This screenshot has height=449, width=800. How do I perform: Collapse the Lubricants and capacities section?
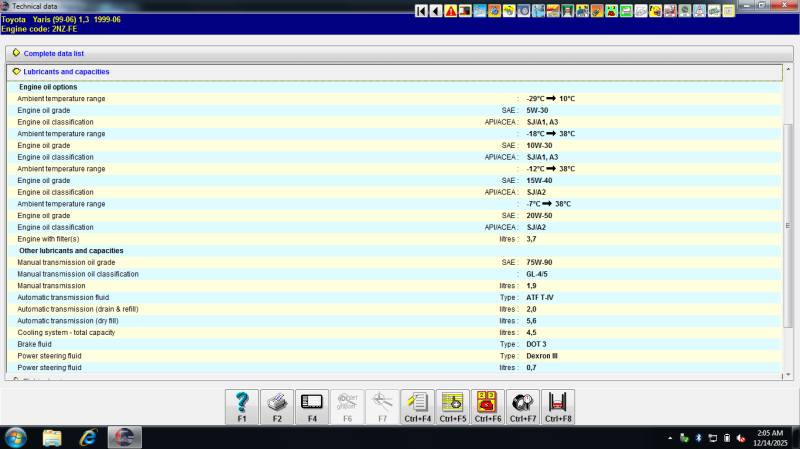click(x=16, y=71)
